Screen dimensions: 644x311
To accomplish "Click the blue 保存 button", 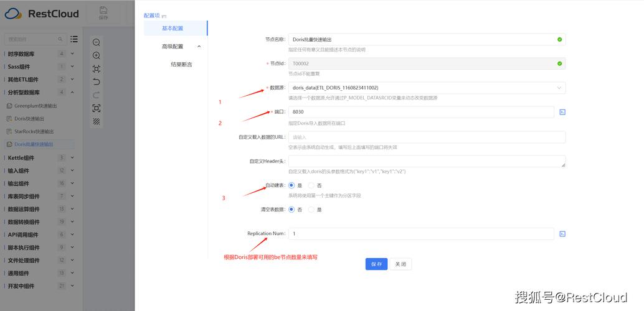I will (x=377, y=264).
